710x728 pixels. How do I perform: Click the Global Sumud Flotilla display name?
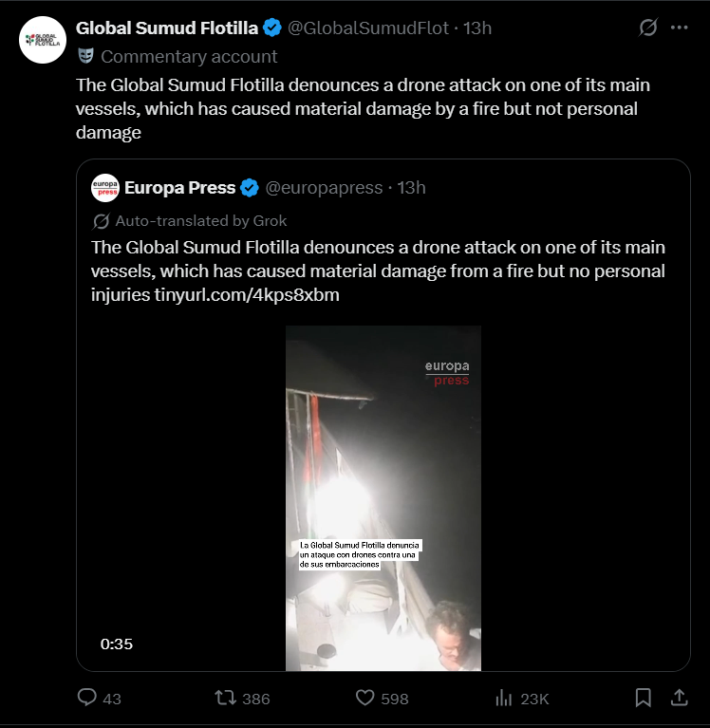(x=166, y=28)
